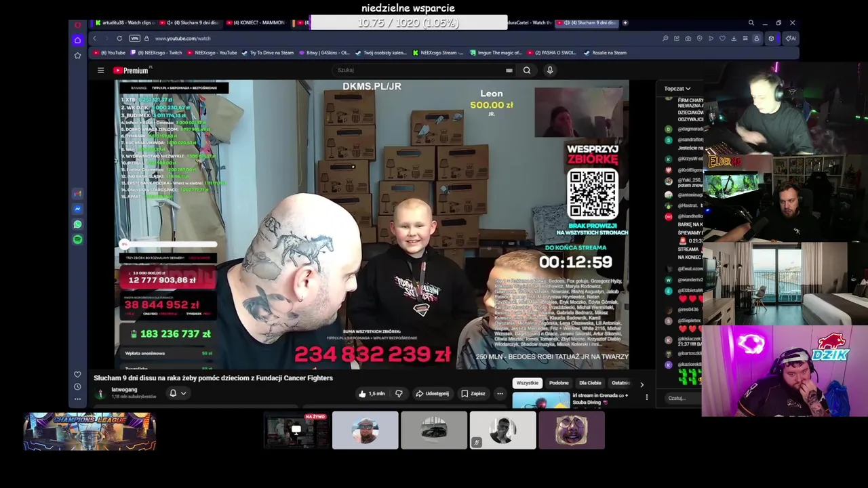Open the AI button at the toolbar end
The height and width of the screenshot is (488, 868).
coord(791,39)
